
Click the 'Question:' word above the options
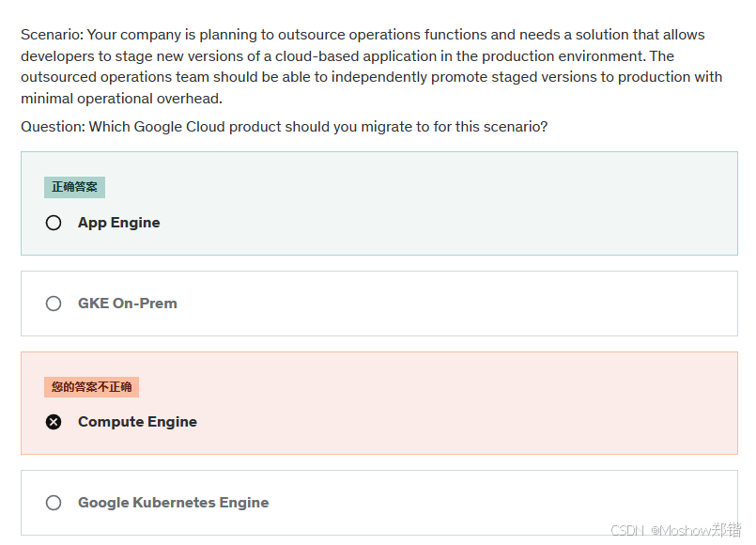click(x=53, y=126)
